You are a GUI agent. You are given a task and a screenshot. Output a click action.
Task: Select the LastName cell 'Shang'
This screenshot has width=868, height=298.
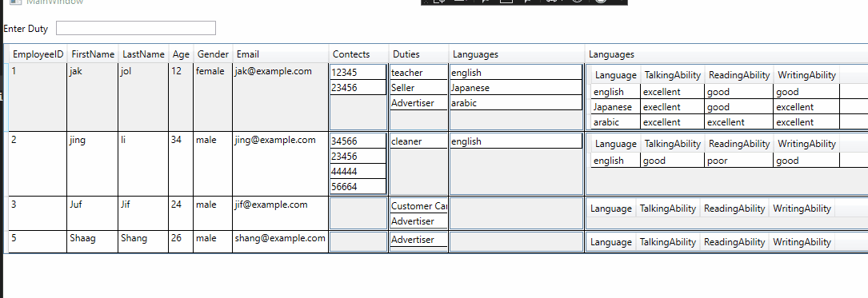(x=143, y=242)
